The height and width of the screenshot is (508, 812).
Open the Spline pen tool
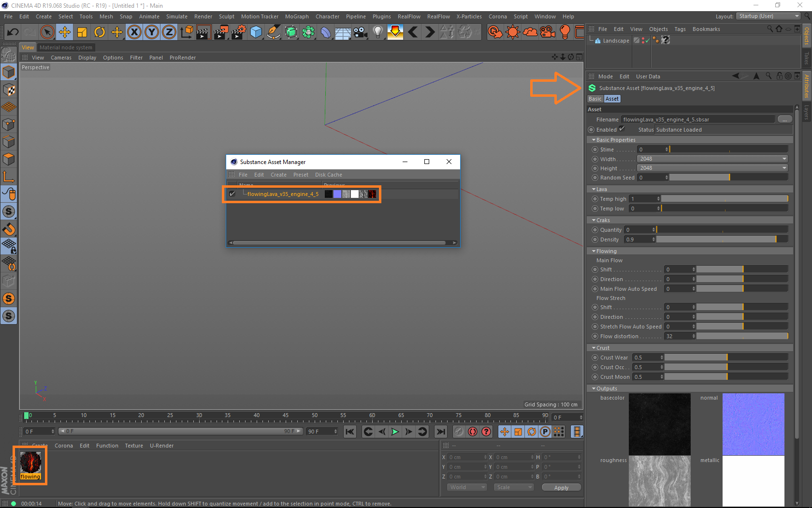(274, 32)
